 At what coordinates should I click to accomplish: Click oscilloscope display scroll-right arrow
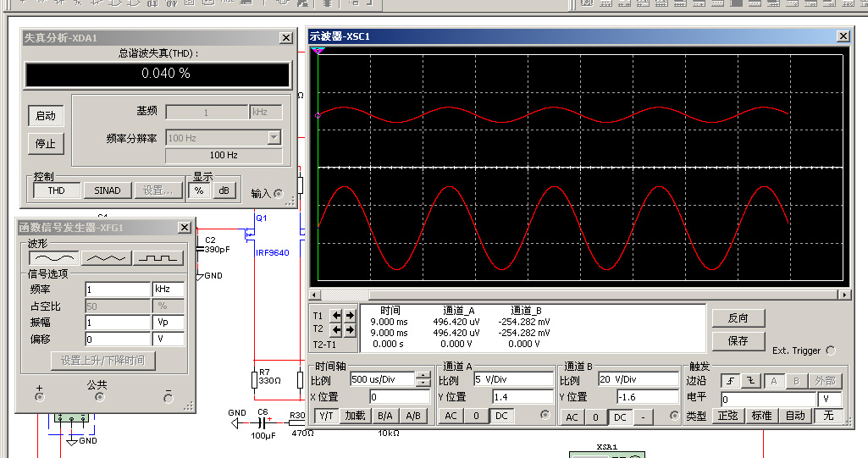845,295
